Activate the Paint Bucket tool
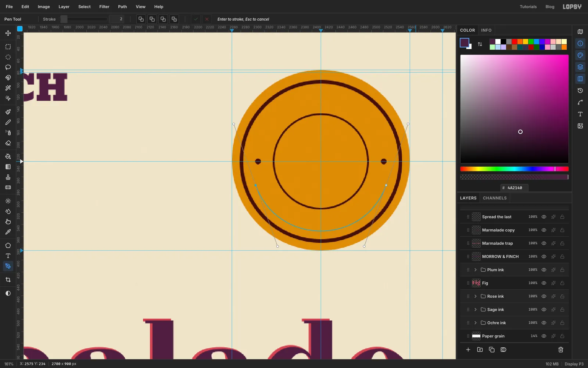Screen dimensions: 588x368 (8, 156)
